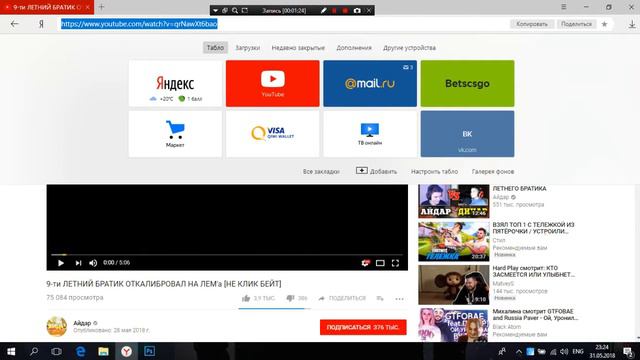The image size is (640, 360).
Task: Like the video with thumbs up
Action: click(x=246, y=298)
